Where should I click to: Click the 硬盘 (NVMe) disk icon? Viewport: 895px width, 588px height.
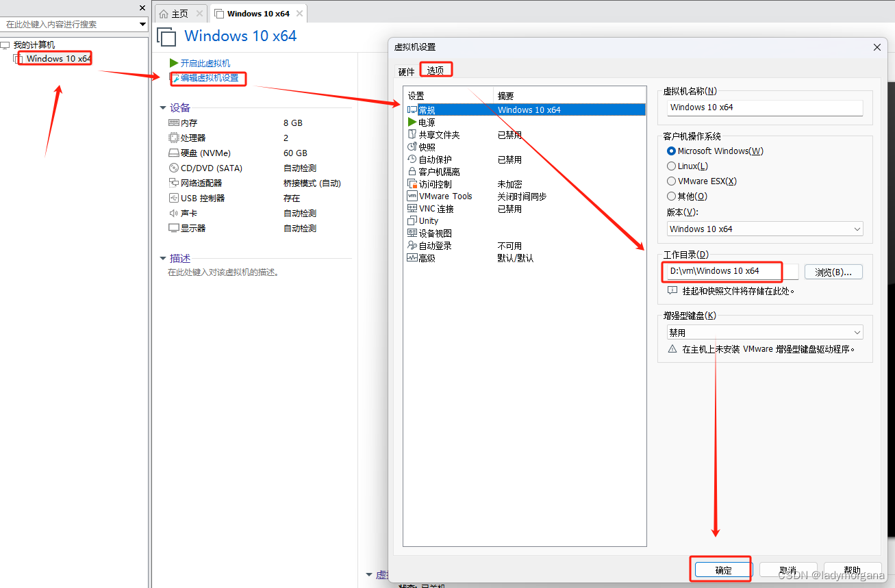(173, 153)
